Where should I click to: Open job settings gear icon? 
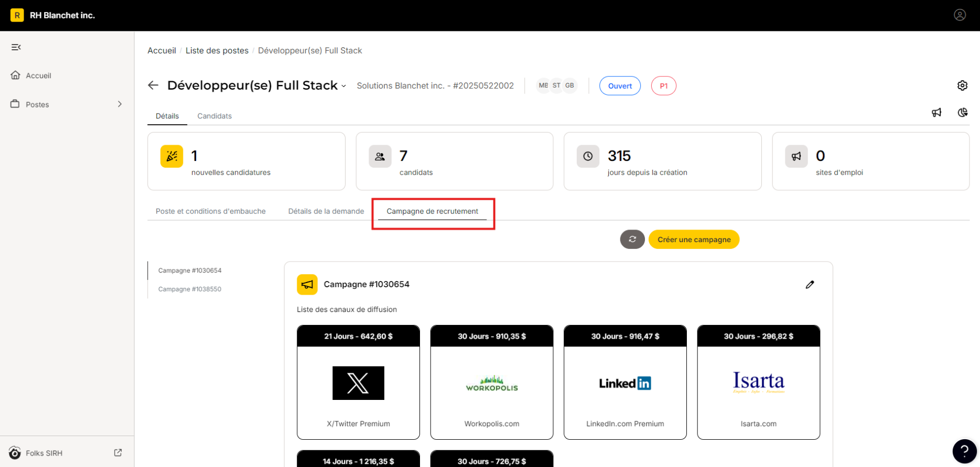pos(962,85)
